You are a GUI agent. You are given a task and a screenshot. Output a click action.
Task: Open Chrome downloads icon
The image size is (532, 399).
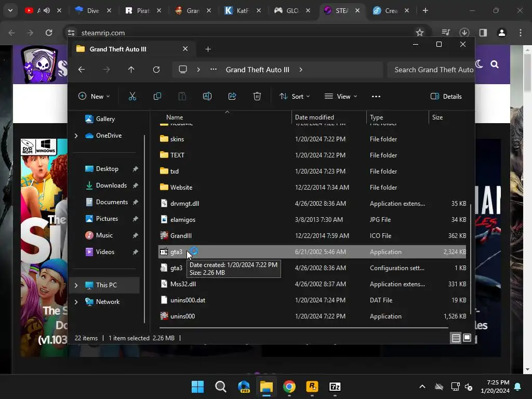click(x=464, y=33)
